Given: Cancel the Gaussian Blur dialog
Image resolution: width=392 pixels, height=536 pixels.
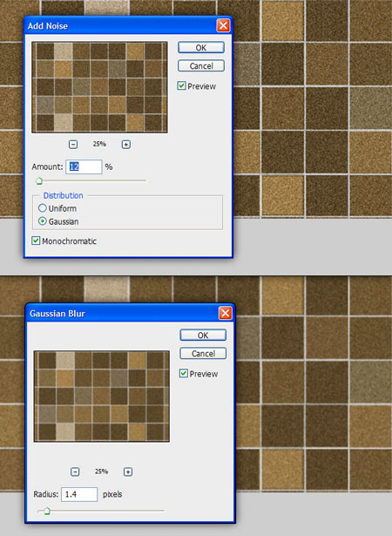Looking at the screenshot, I should point(203,353).
